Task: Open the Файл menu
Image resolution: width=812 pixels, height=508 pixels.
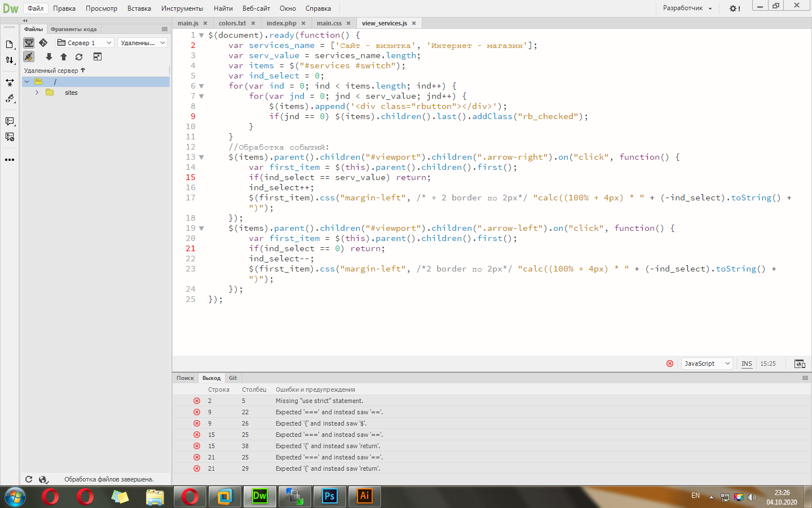Action: 36,8
